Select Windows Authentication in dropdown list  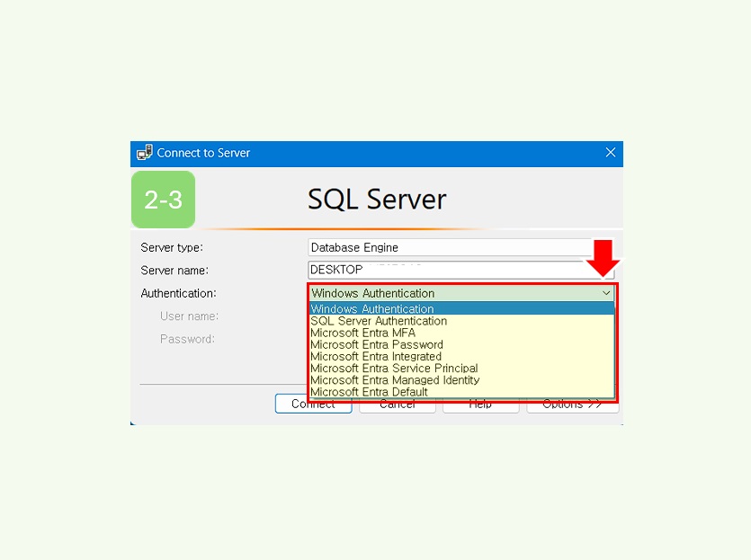pyautogui.click(x=461, y=308)
